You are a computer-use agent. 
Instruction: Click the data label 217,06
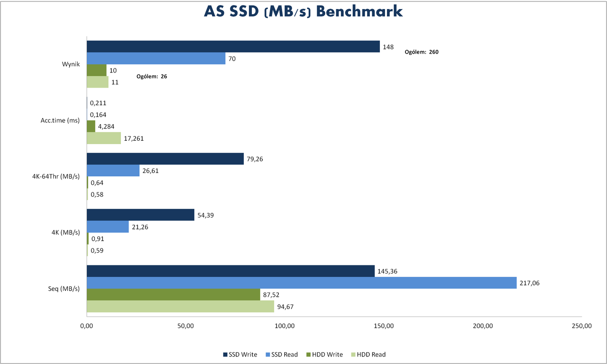click(530, 283)
